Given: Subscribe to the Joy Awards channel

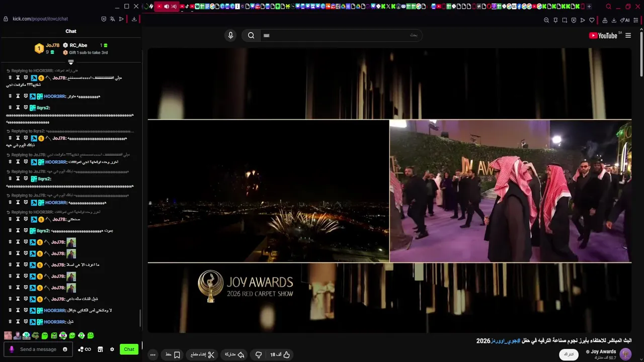Looking at the screenshot, I should click(569, 354).
